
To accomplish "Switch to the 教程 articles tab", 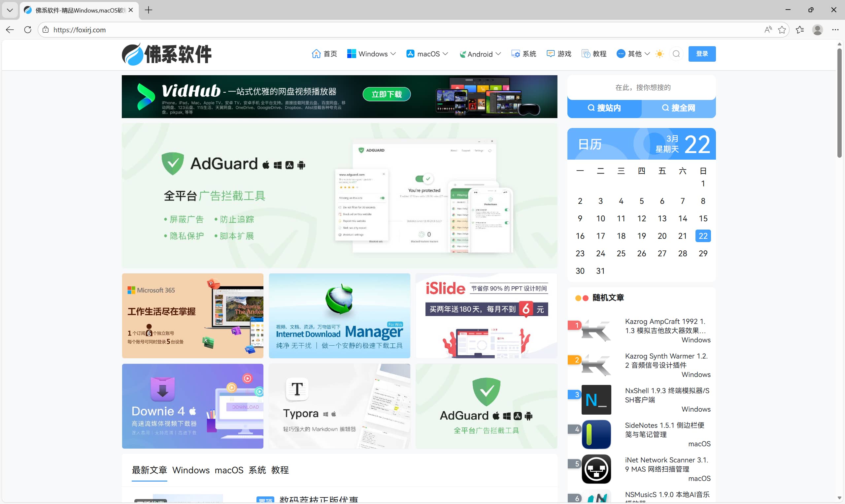I will click(280, 470).
